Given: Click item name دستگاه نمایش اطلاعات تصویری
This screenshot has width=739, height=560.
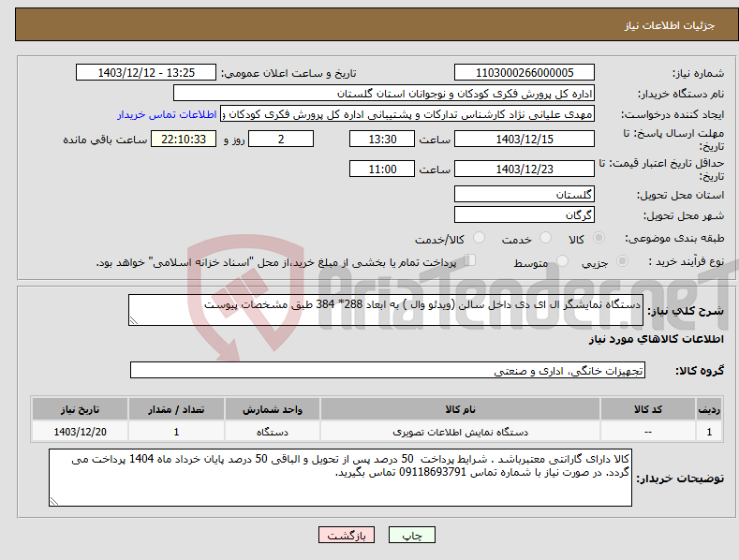Looking at the screenshot, I should click(460, 432).
